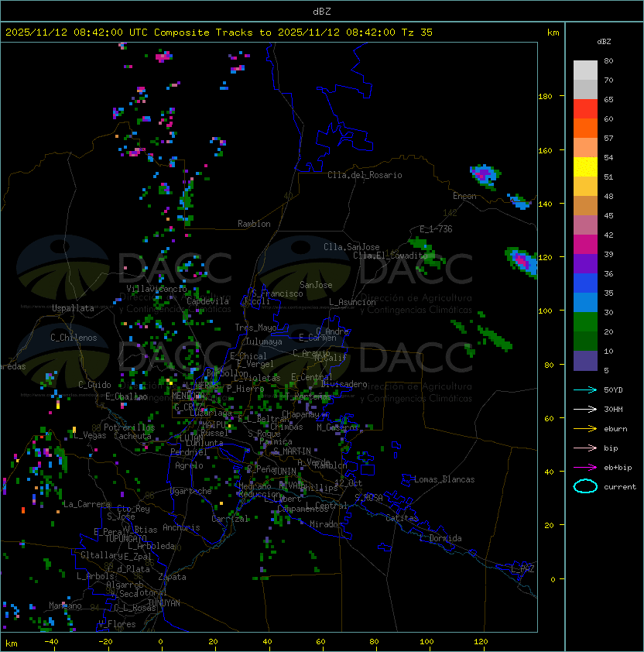The height and width of the screenshot is (652, 644).
Task: Click the 'Clla.del_Rosario' map label
Action: tap(365, 175)
